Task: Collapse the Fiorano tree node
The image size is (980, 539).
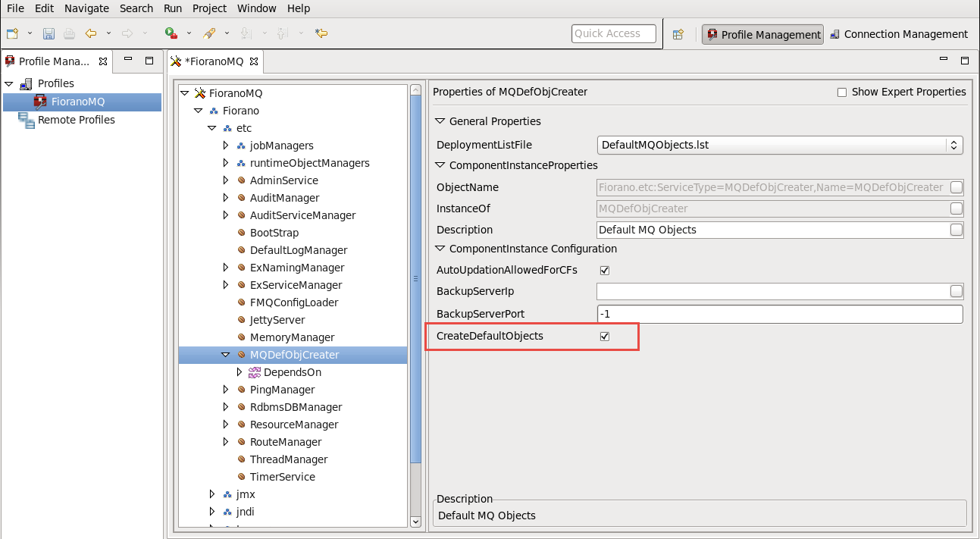Action: [x=199, y=111]
